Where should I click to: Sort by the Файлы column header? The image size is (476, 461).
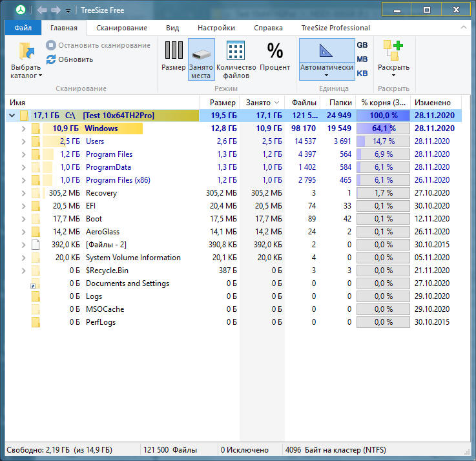[302, 103]
